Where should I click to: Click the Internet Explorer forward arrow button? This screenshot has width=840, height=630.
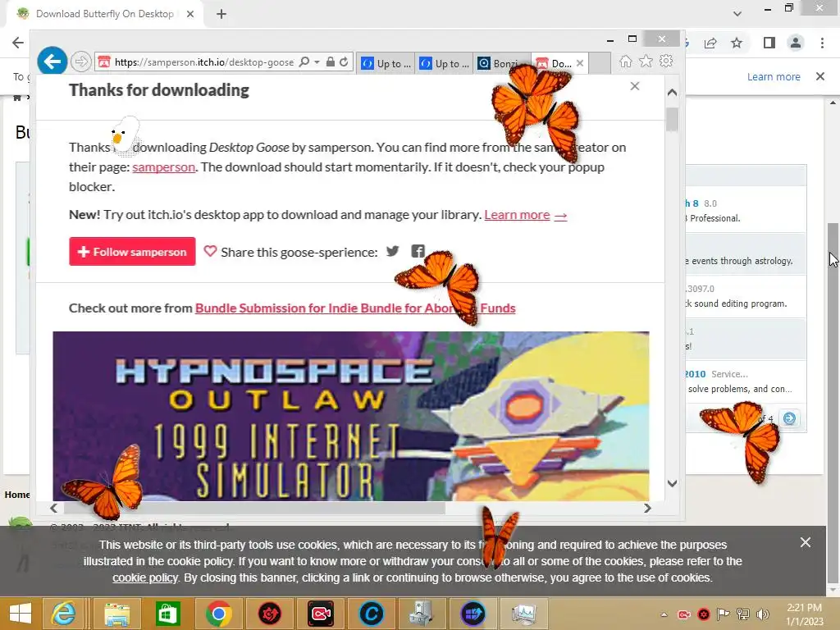[x=81, y=62]
